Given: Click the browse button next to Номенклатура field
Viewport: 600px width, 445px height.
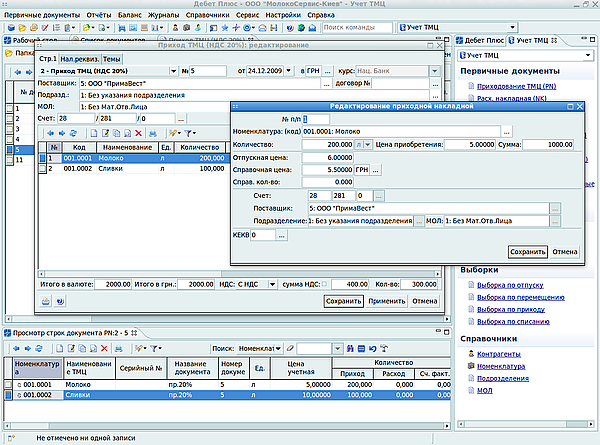Looking at the screenshot, I should [x=506, y=131].
